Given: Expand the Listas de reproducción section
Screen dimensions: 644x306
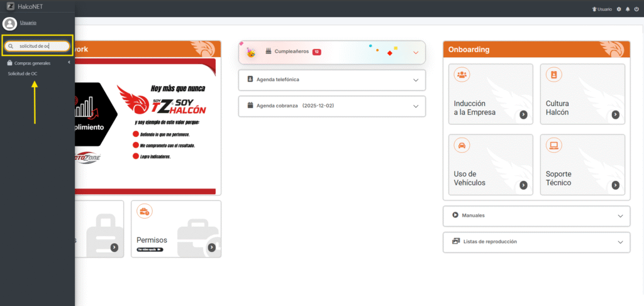Looking at the screenshot, I should click(x=620, y=242).
